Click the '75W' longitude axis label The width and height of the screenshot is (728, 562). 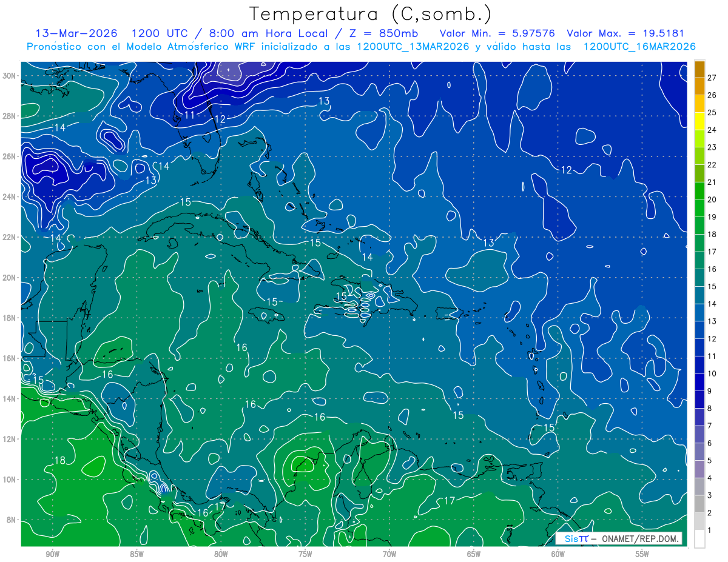pos(305,554)
